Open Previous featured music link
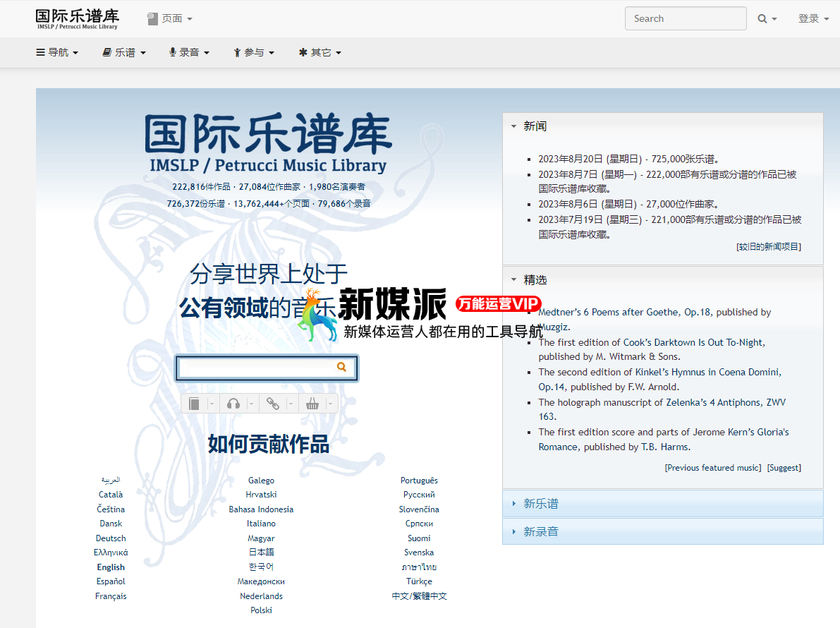Image resolution: width=840 pixels, height=628 pixels. (x=713, y=468)
